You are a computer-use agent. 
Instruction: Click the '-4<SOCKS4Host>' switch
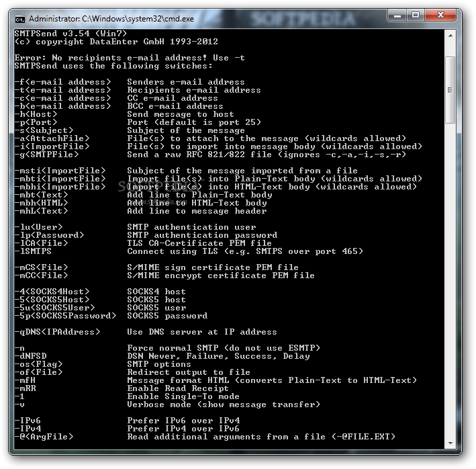pyautogui.click(x=52, y=292)
